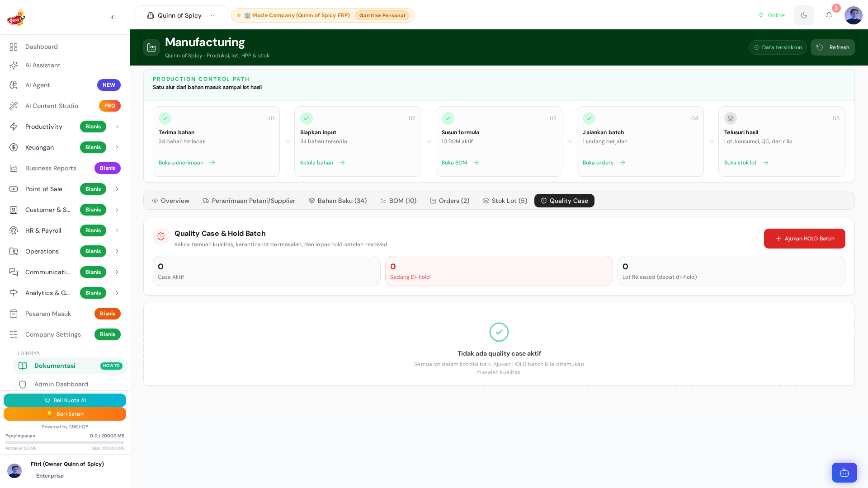Open the Penerimaan Petani/Supplier tab
The width and height of the screenshot is (868, 488).
pyautogui.click(x=249, y=201)
